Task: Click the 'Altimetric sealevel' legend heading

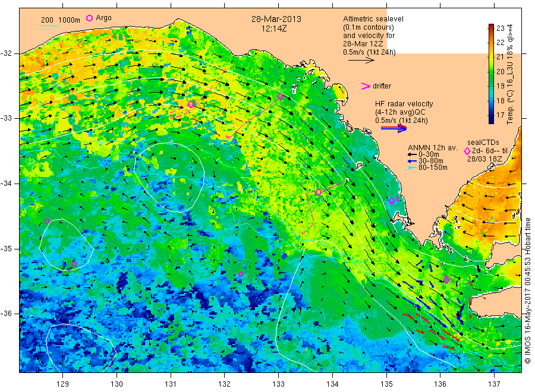Action: point(373,19)
